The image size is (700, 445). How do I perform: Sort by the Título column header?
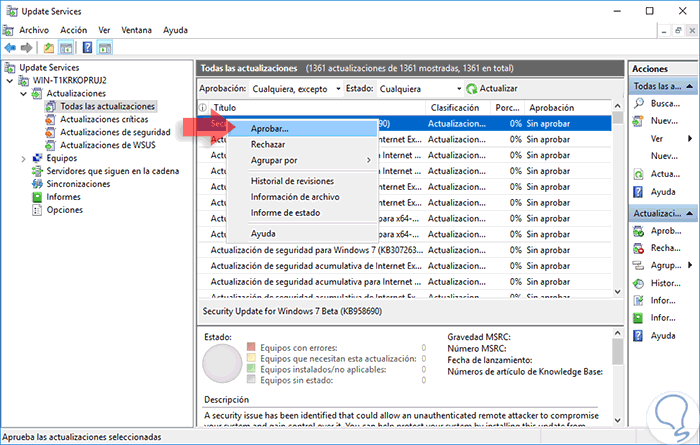tap(319, 108)
